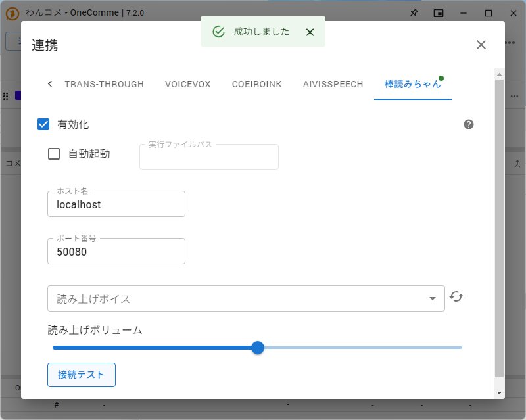Enable the 自動起動 checkbox
Viewport: 526px width, 420px height.
click(x=54, y=154)
